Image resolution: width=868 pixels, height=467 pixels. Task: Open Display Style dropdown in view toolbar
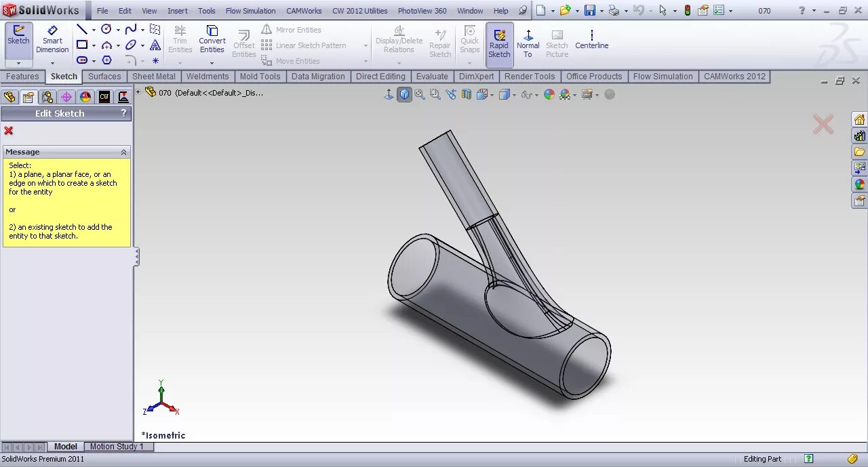click(515, 95)
